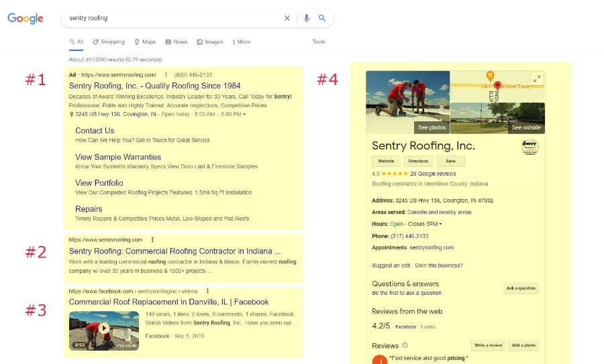This screenshot has width=604, height=364.
Task: Click the phone number (217) 446-2133
Action: [409, 236]
